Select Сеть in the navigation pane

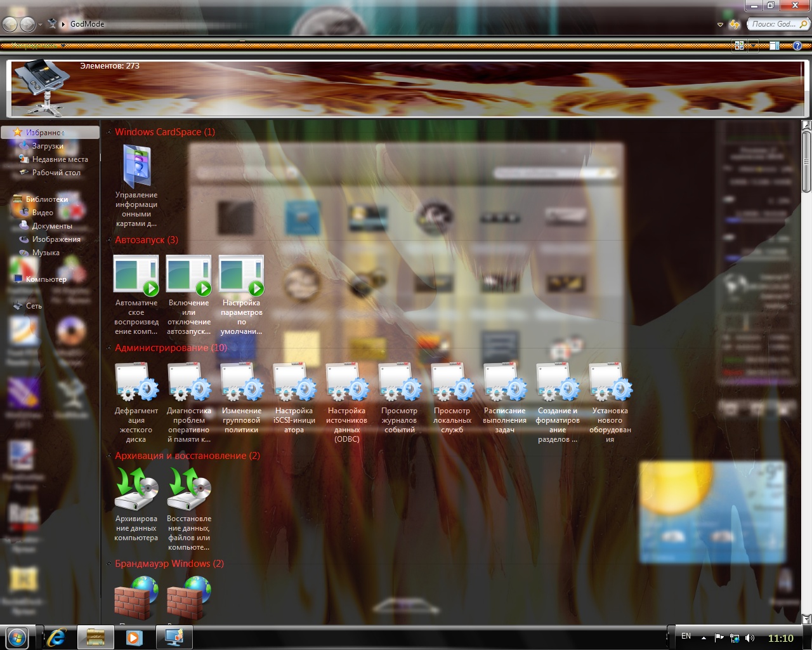34,306
